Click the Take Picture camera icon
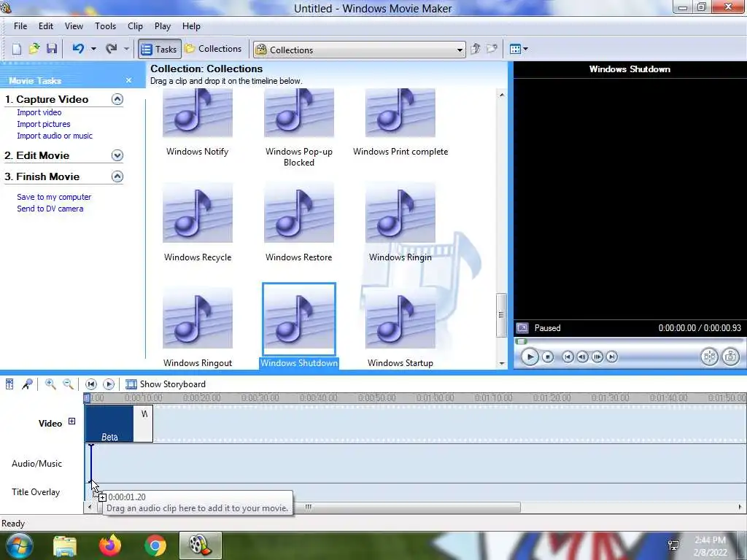 pyautogui.click(x=731, y=357)
